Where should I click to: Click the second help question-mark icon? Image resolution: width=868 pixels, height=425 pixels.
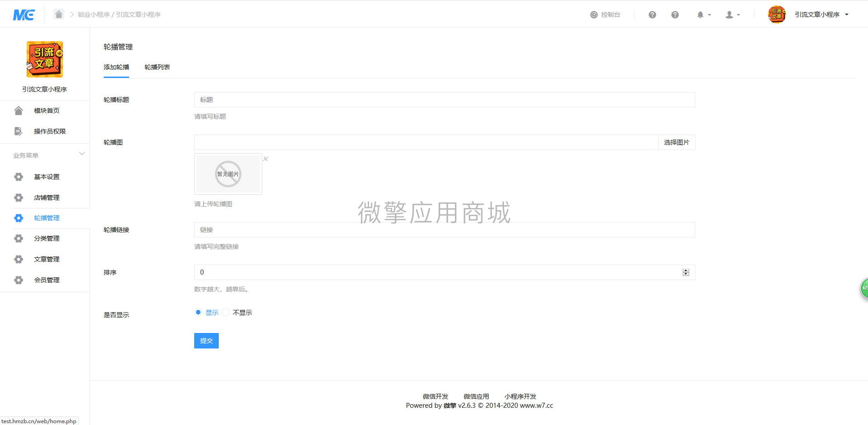pyautogui.click(x=675, y=14)
